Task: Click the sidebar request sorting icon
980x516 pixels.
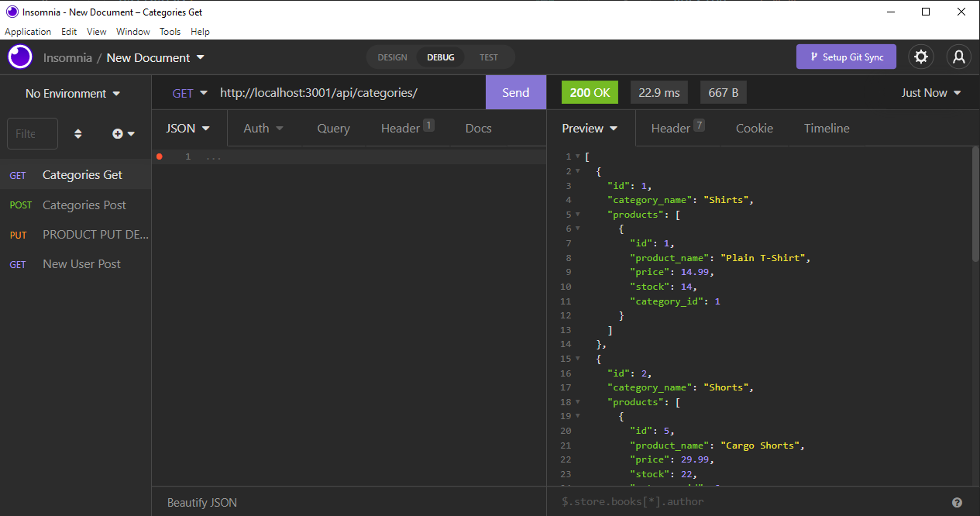Action: (x=77, y=133)
